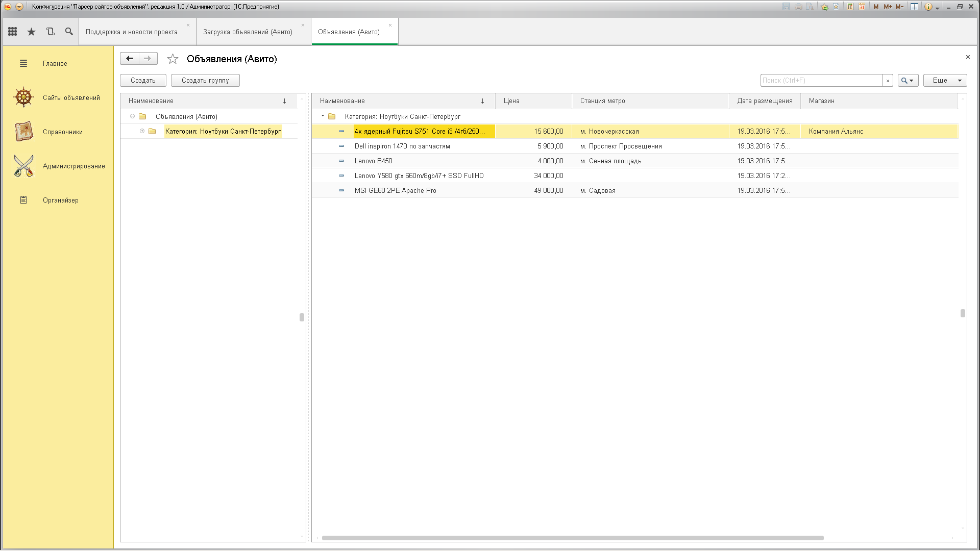Viewport: 980px width, 551px height.
Task: Click the horizontal scrollbar of the list
Action: pos(573,538)
